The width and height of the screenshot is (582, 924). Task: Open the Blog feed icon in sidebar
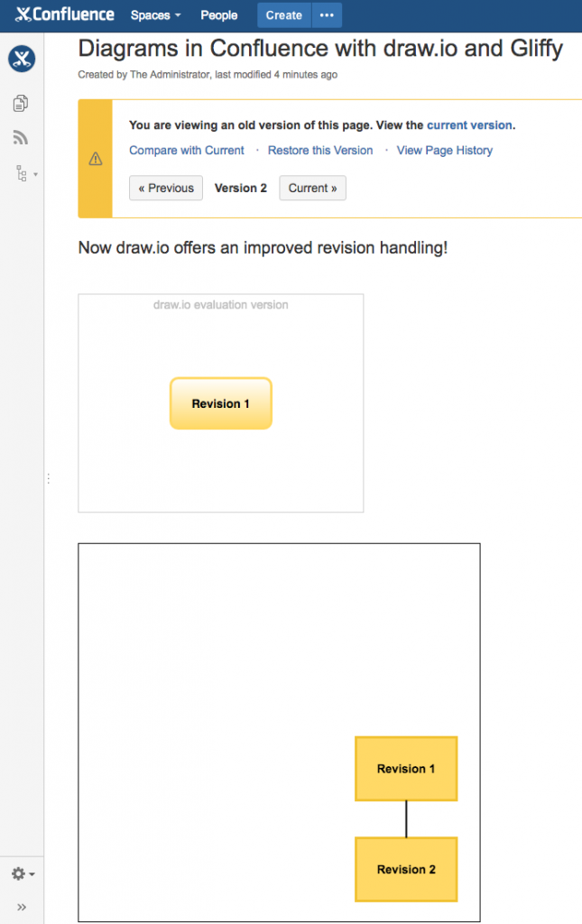21,138
